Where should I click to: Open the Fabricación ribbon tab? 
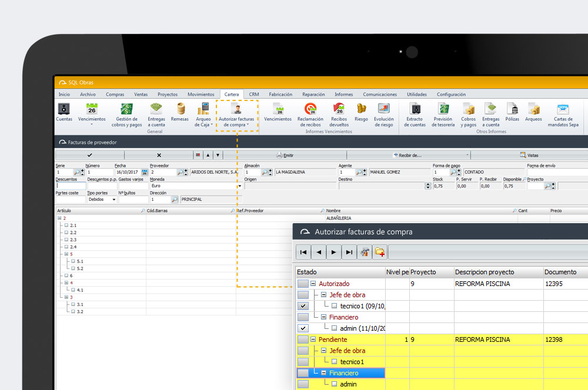tap(280, 94)
